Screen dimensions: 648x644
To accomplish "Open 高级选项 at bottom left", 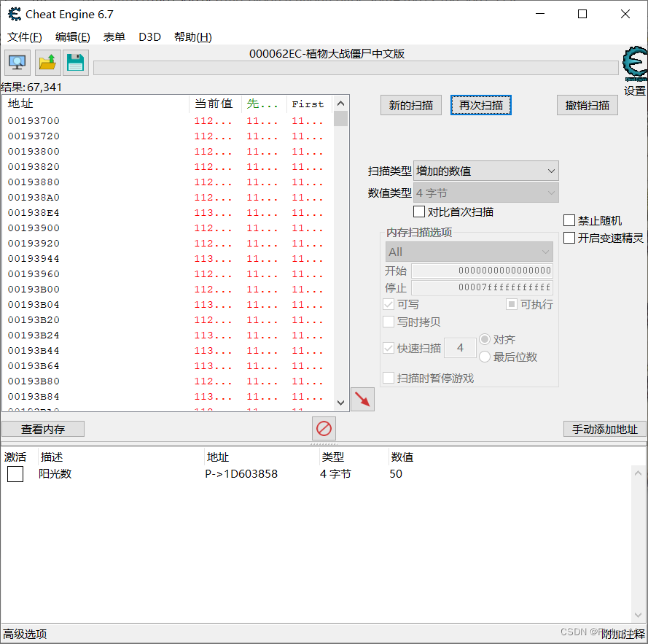I will [25, 634].
